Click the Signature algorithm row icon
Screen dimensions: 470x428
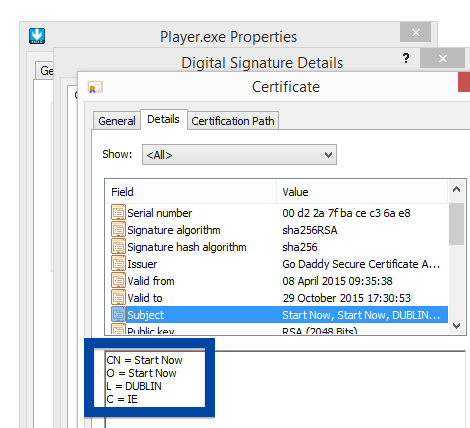(x=118, y=230)
